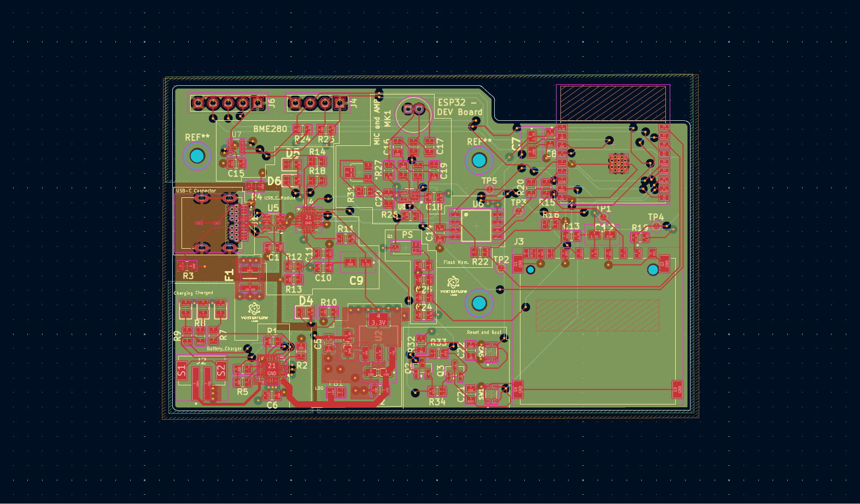
Task: Click the ESP32 module thermal via pad
Action: point(618,163)
